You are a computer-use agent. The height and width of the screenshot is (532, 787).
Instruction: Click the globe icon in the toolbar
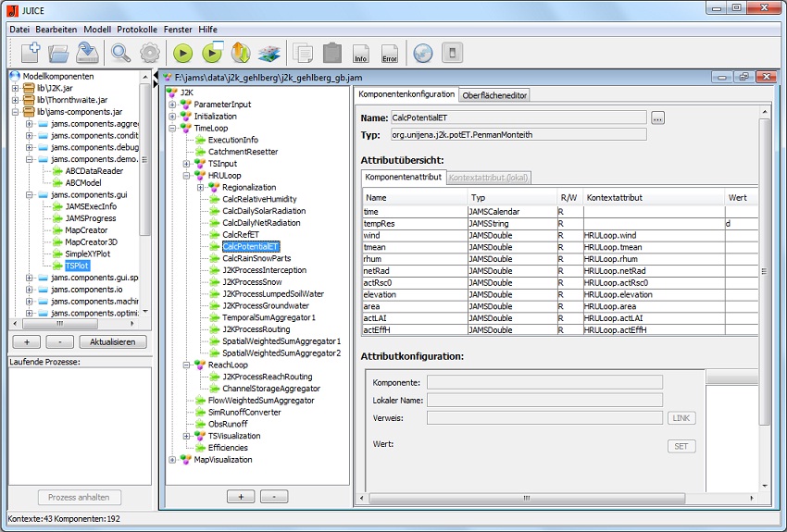(x=422, y=53)
